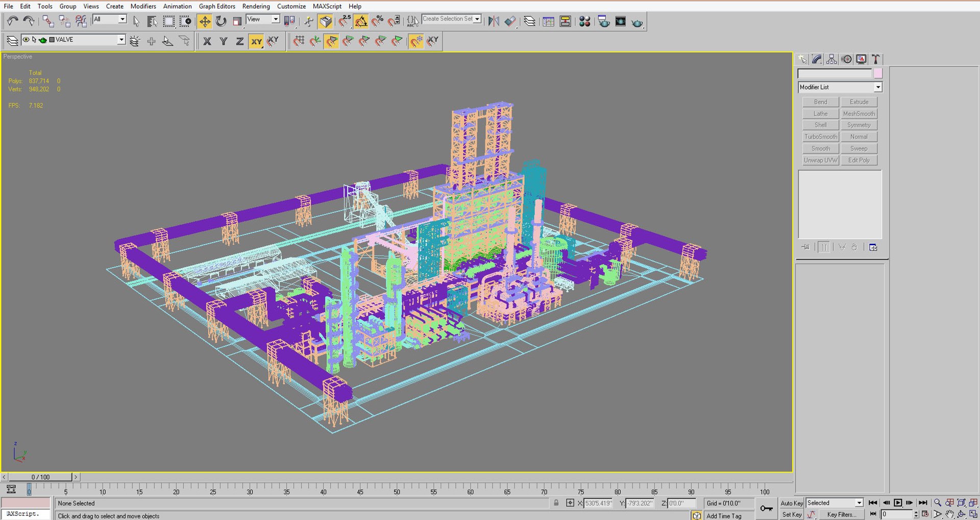
Task: Go to End frame button
Action: (923, 503)
